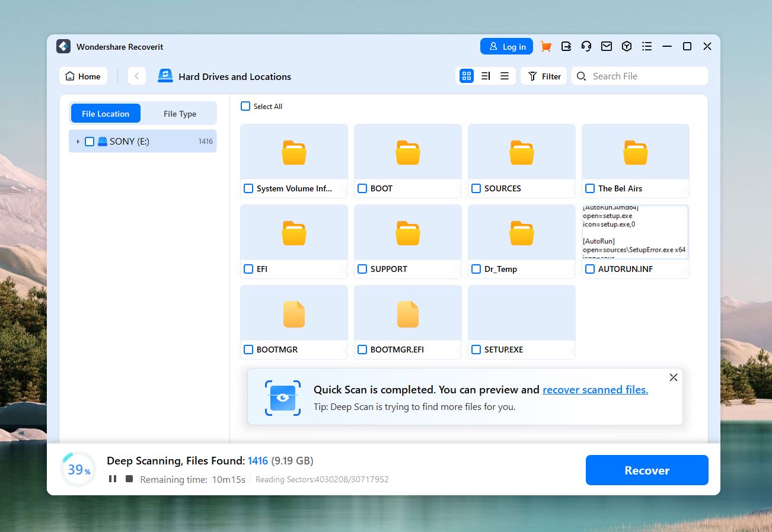Open the SOURCES folder thumbnail
Image resolution: width=772 pixels, height=532 pixels.
tap(522, 152)
